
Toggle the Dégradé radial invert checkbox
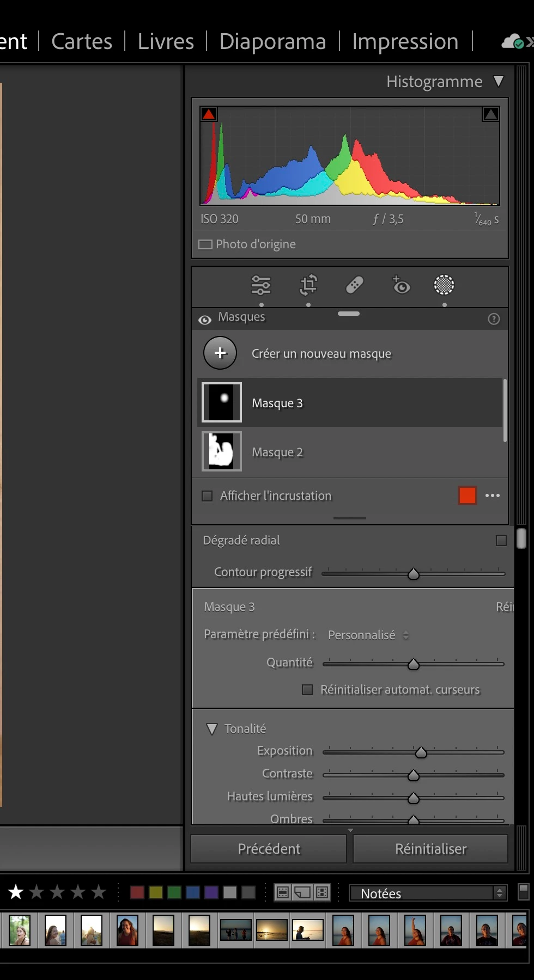[501, 541]
